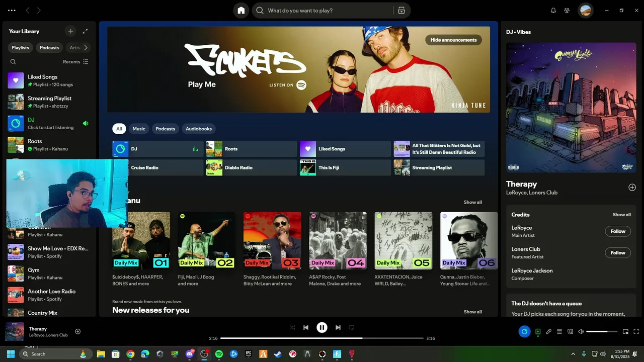Skip to the previous track
The width and height of the screenshot is (644, 362).
pos(306,327)
